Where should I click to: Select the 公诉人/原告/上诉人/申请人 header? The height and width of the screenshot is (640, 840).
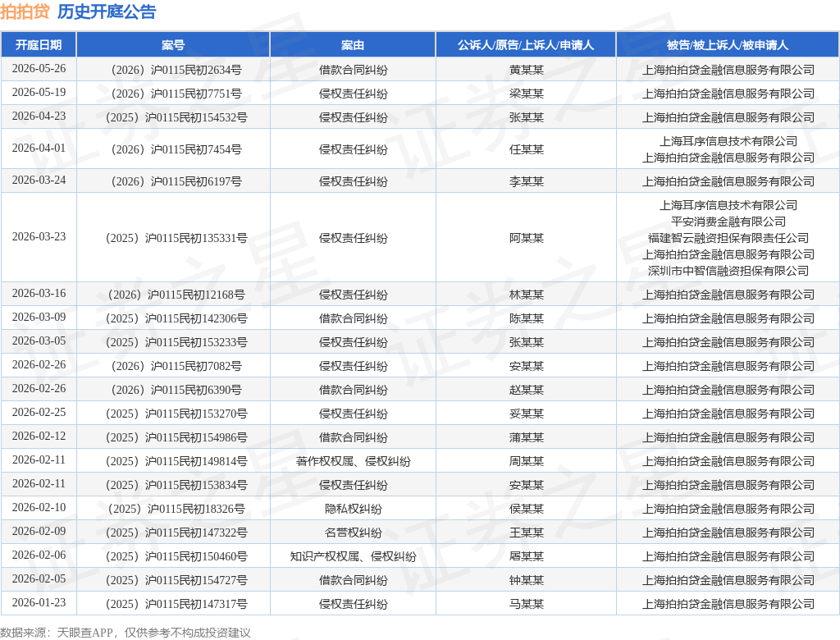coord(526,45)
